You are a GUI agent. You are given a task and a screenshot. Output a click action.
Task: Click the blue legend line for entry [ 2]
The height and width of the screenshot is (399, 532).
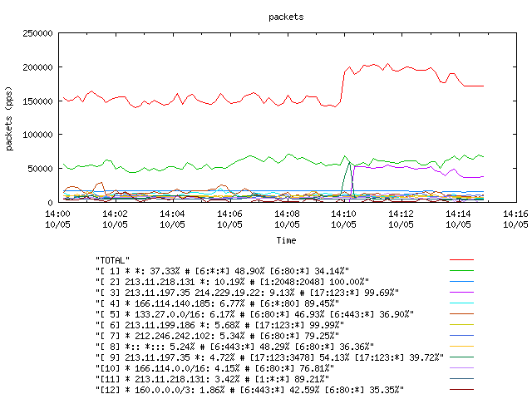point(461,282)
